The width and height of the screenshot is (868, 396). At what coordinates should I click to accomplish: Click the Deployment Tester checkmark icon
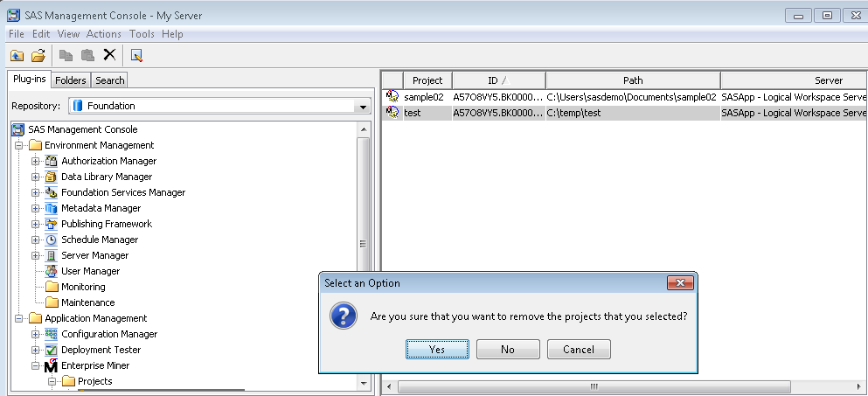click(52, 350)
